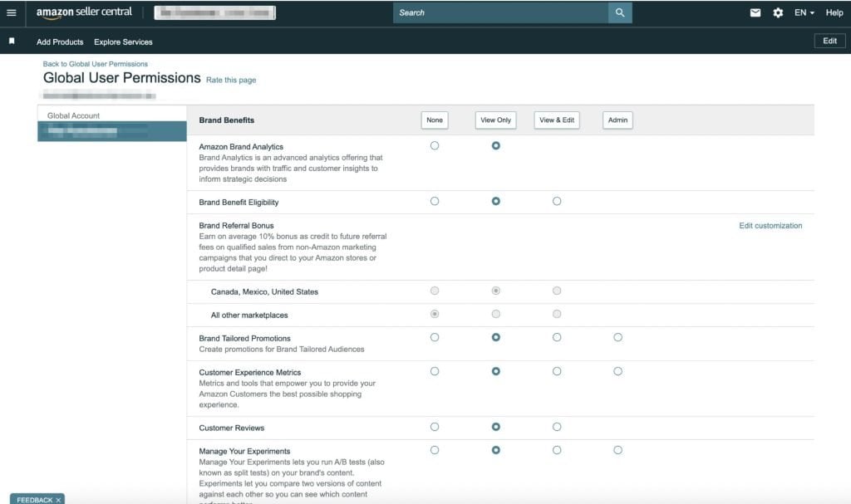Click the Rate this page link

[231, 80]
